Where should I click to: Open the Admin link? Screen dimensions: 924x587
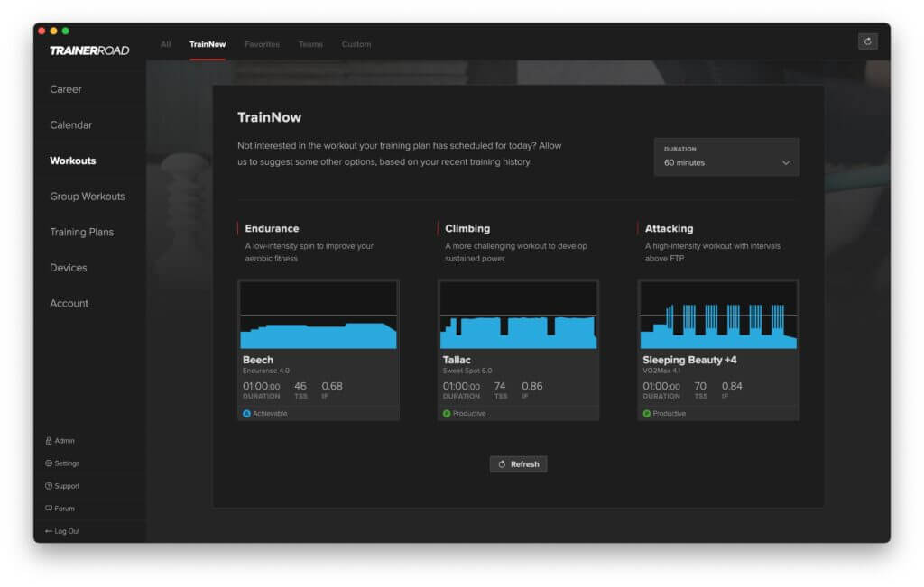coord(64,440)
